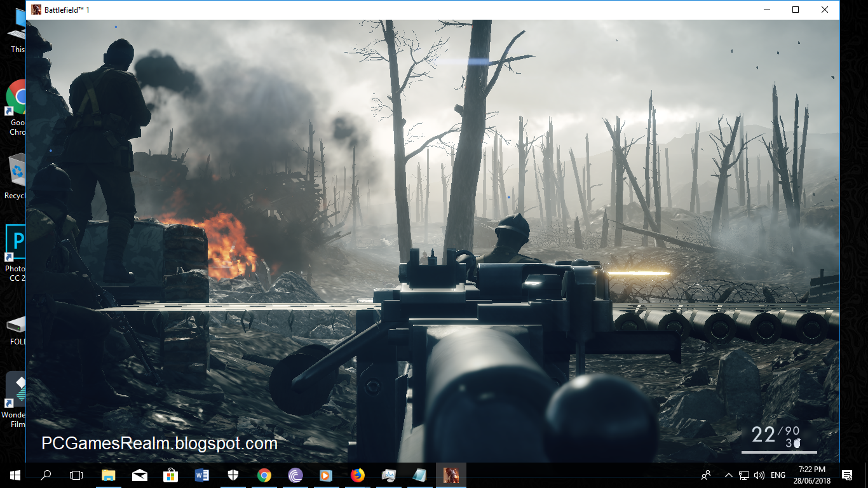Viewport: 868px width, 488px height.
Task: Maximize the Battlefield 1 window
Action: coord(796,10)
